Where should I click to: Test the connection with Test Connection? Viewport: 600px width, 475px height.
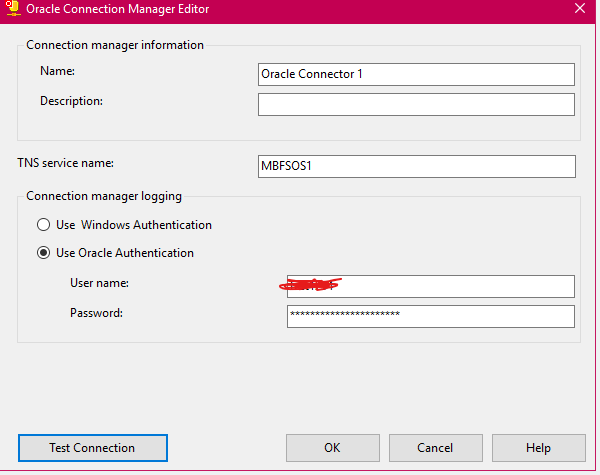click(93, 448)
